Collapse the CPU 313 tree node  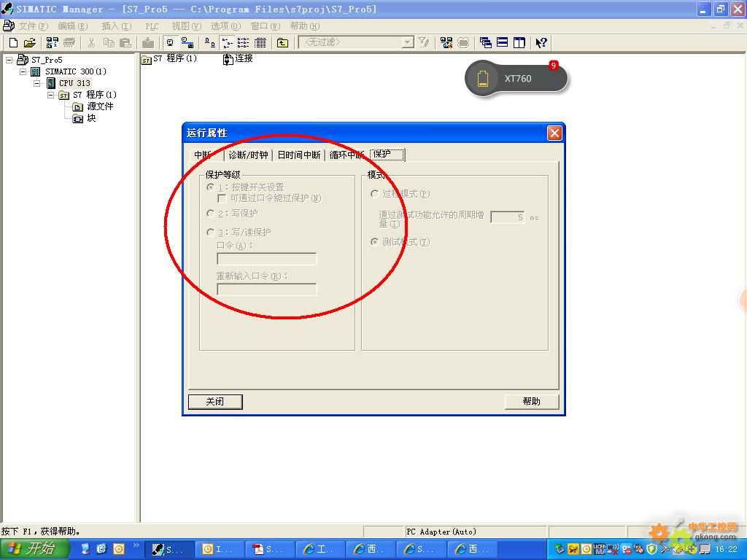(36, 83)
